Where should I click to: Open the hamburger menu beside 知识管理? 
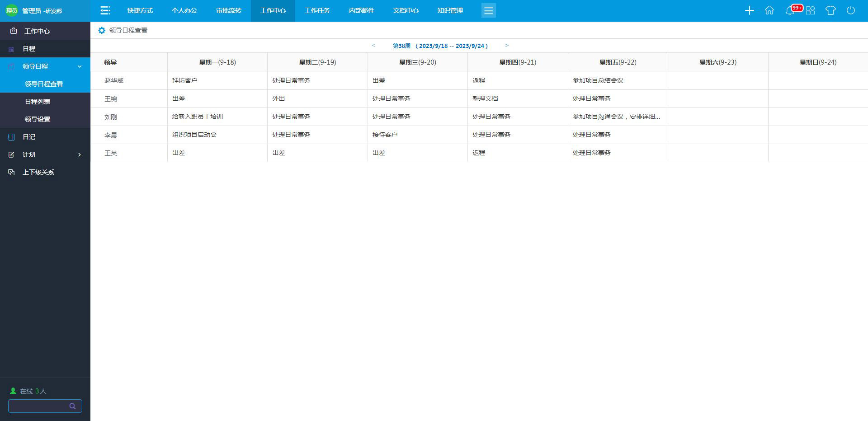pos(489,10)
